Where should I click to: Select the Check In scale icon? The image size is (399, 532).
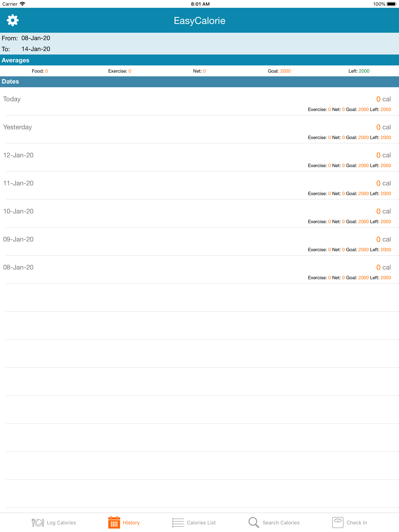(338, 522)
